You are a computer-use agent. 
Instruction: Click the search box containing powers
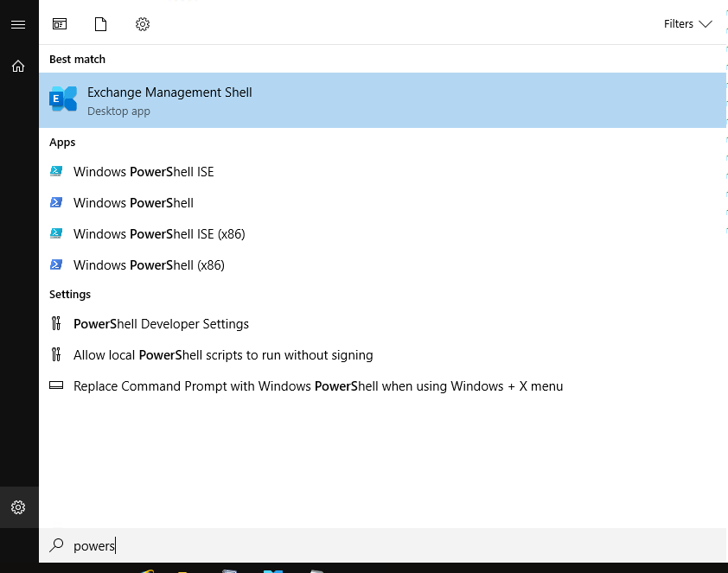point(382,545)
